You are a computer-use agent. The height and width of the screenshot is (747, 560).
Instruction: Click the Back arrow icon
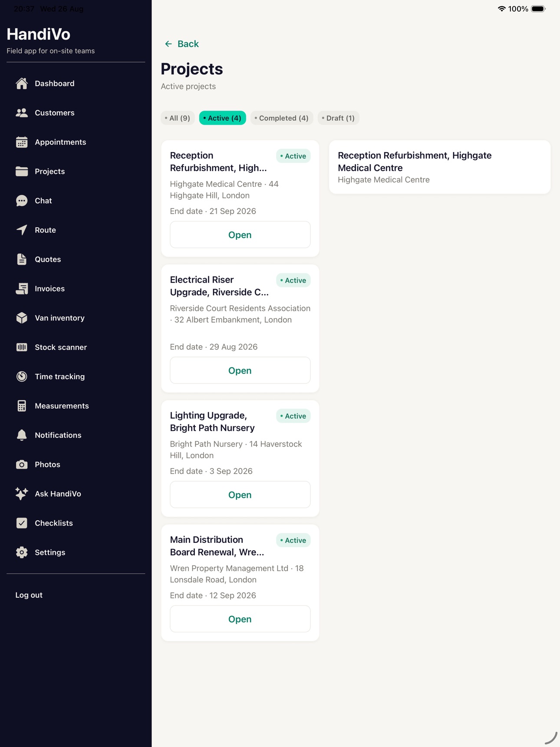click(x=168, y=44)
